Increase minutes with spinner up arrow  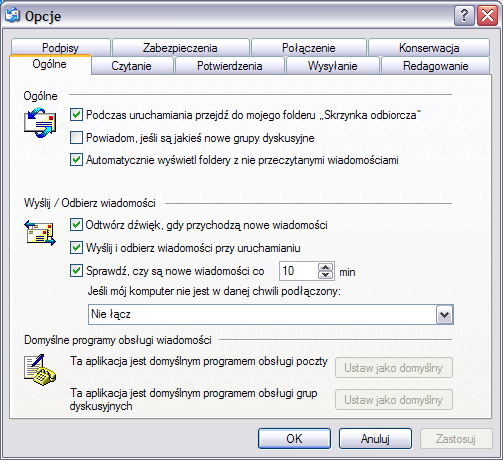[325, 267]
